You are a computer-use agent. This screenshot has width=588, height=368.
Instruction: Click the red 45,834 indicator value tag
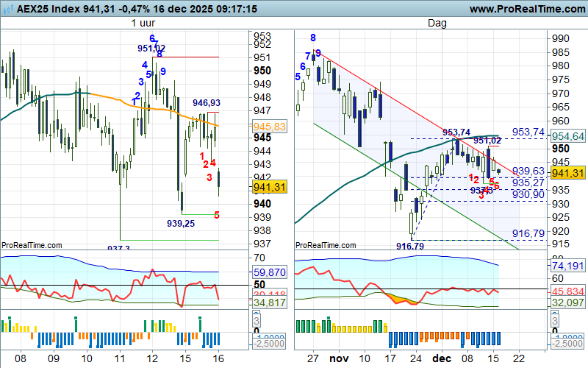click(x=567, y=291)
